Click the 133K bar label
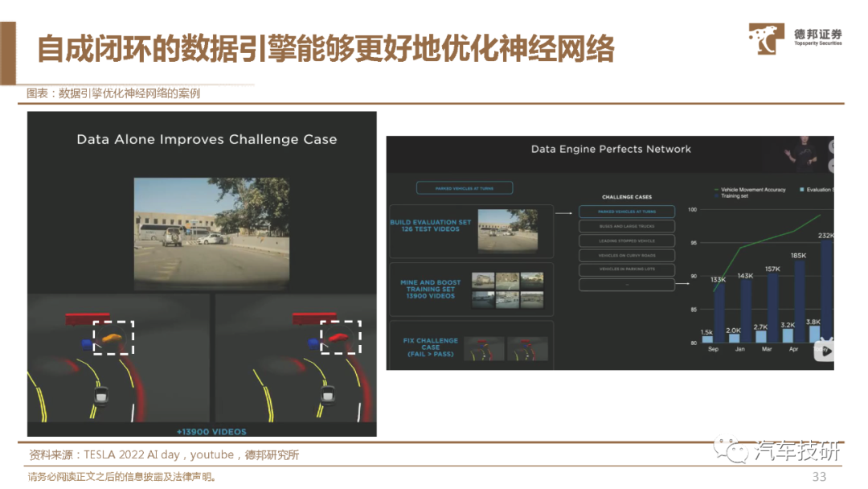The image size is (868, 489). coord(718,280)
